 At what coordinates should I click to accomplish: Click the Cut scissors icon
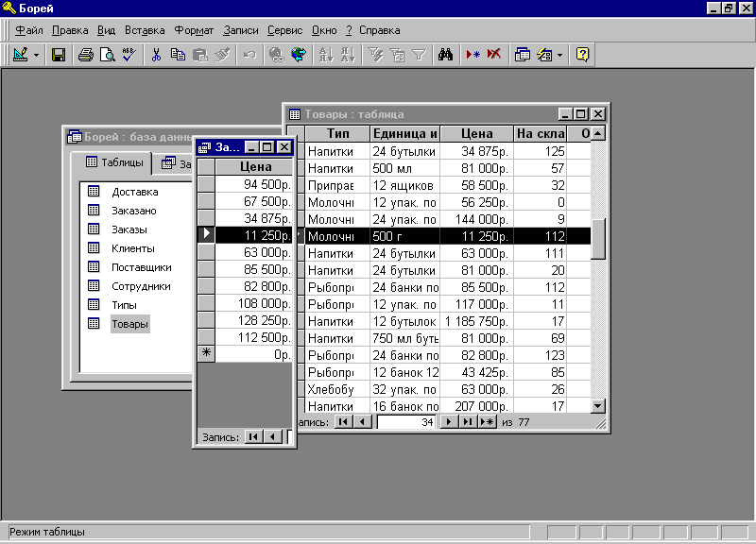click(x=156, y=55)
